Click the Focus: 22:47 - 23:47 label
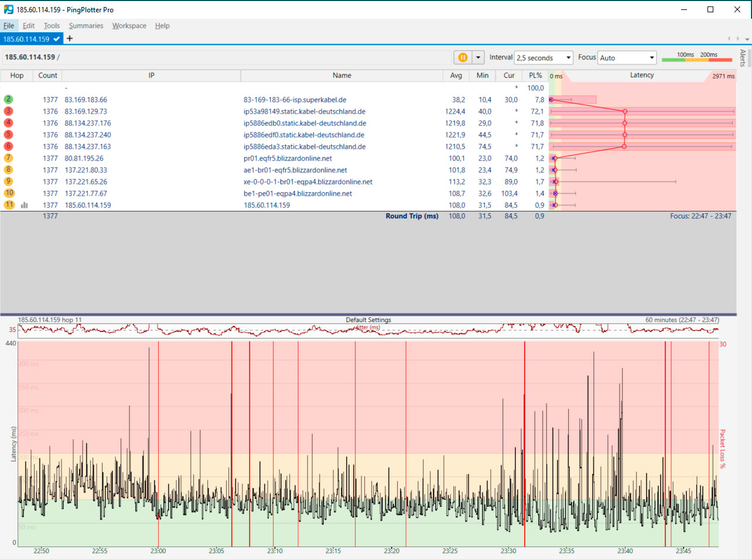752x560 pixels. 700,216
